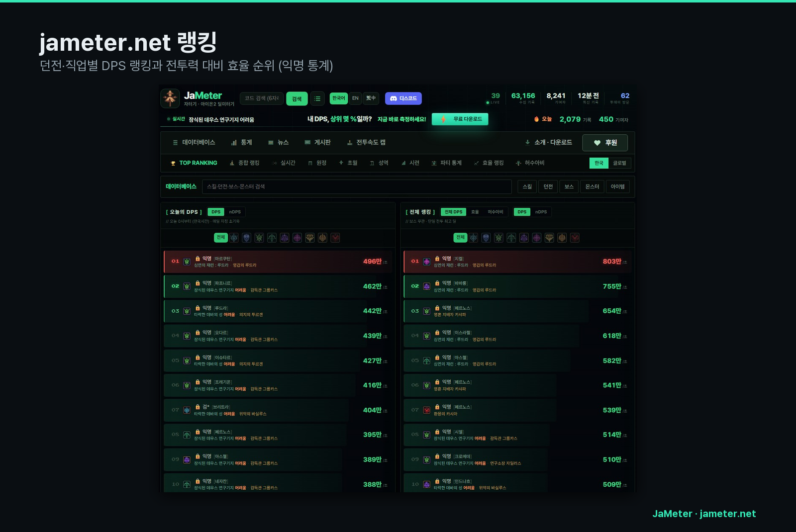
Task: Switch region toggle to 한국
Action: click(x=599, y=163)
